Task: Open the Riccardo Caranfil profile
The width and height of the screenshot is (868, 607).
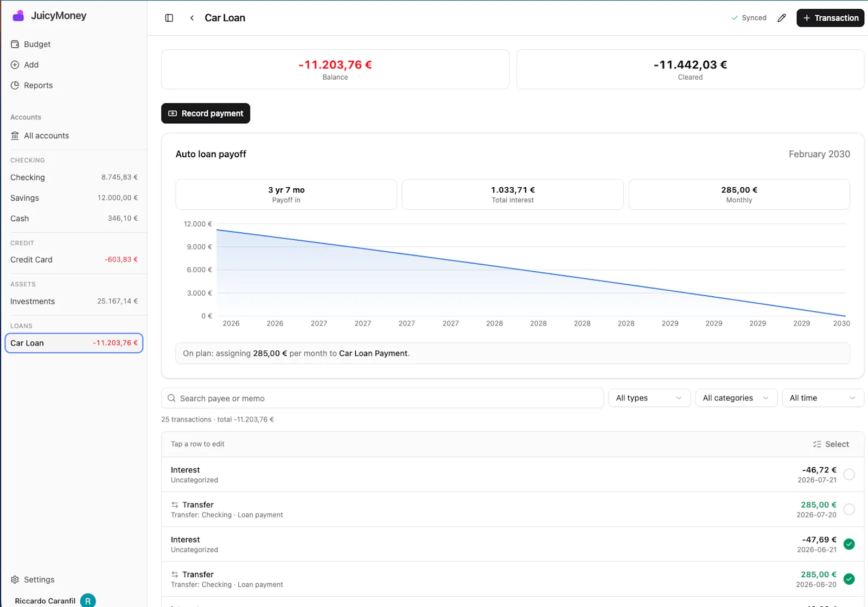Action: [x=54, y=600]
